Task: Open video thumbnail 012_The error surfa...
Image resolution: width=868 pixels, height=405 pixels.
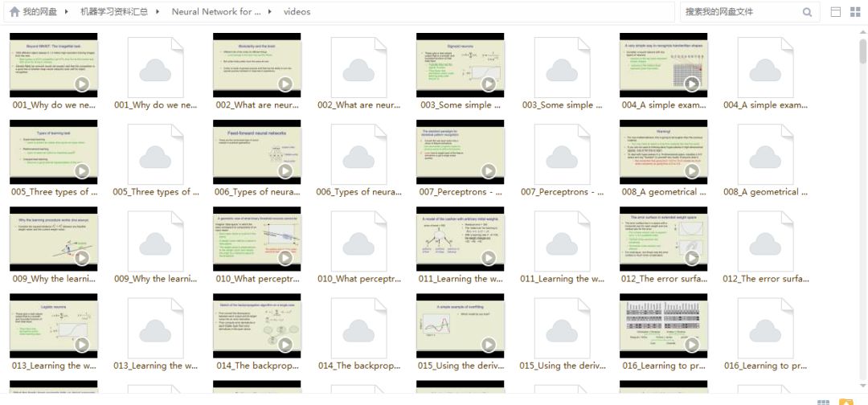Action: click(663, 239)
